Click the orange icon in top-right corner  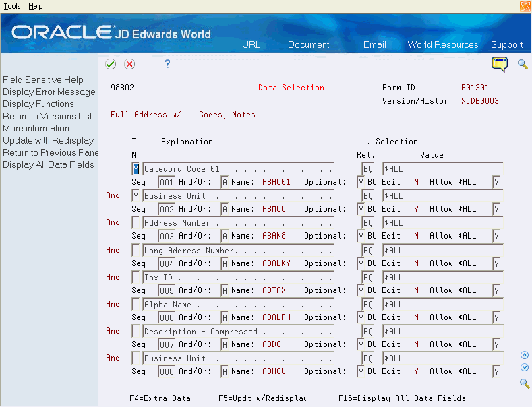point(525,6)
